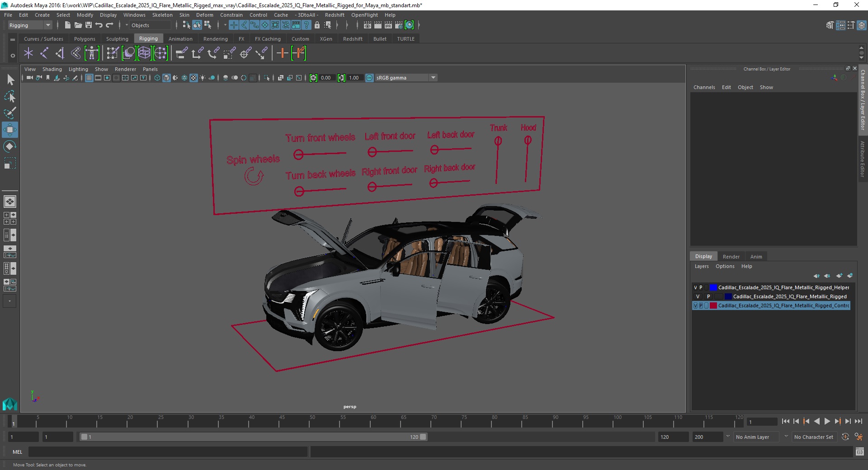Screen dimensions: 868x470
Task: Click the IPR render icon
Action: (x=388, y=25)
